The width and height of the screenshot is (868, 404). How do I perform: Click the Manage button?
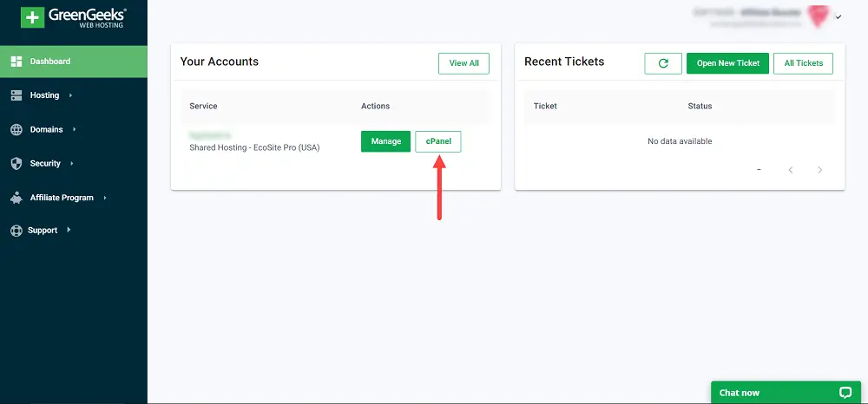tap(386, 141)
